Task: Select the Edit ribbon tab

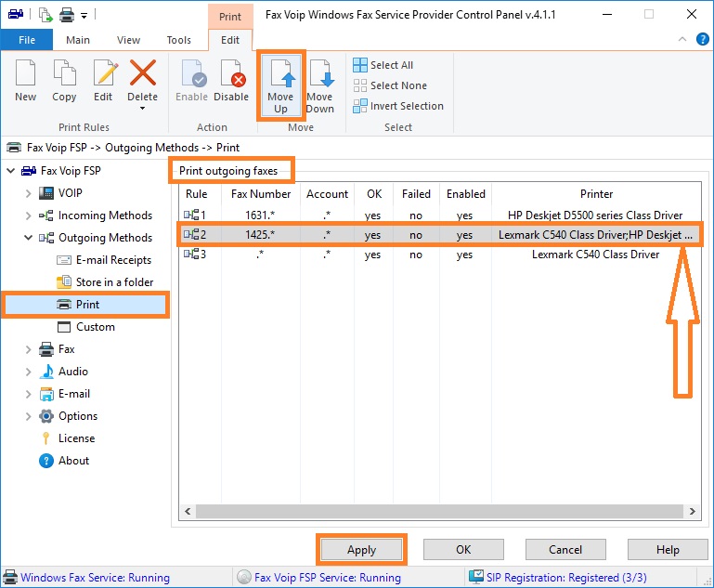Action: 230,40
